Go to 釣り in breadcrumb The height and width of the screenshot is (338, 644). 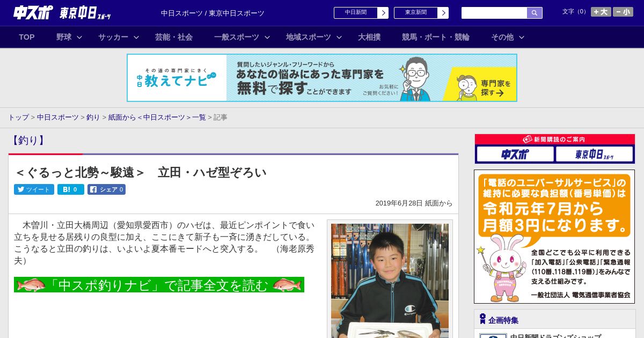(93, 117)
